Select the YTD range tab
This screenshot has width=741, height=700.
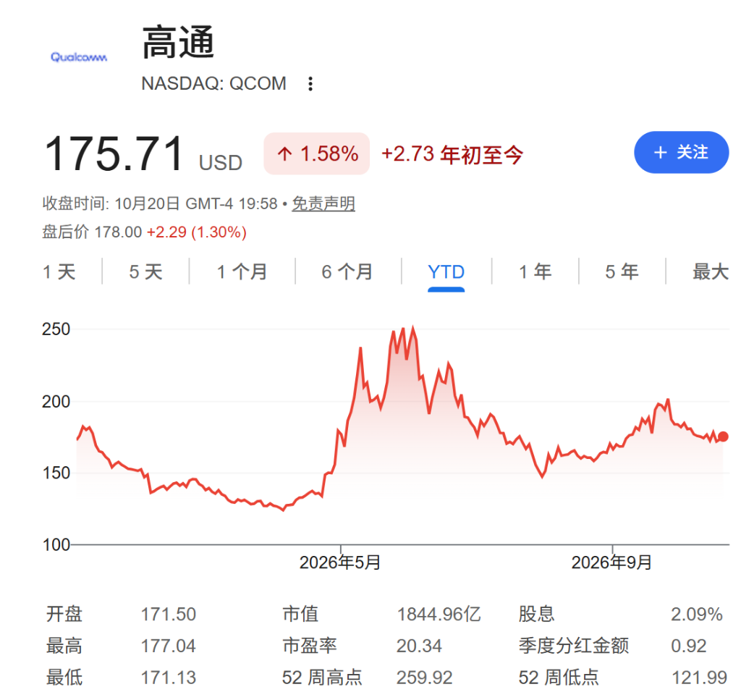[446, 271]
